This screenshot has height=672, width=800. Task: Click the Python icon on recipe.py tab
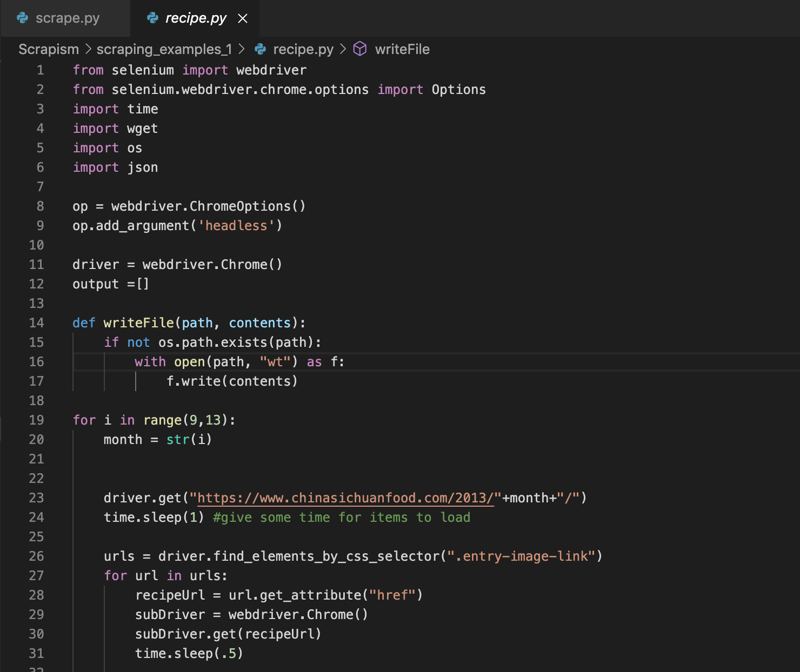[153, 18]
